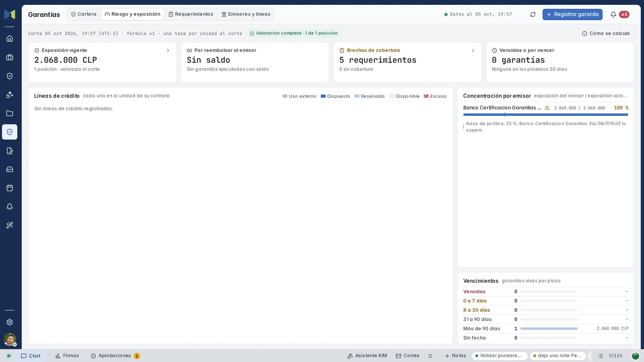Viewport: 644px width, 362px height.
Task: Launch Asistente KIM
Action: [x=367, y=356]
